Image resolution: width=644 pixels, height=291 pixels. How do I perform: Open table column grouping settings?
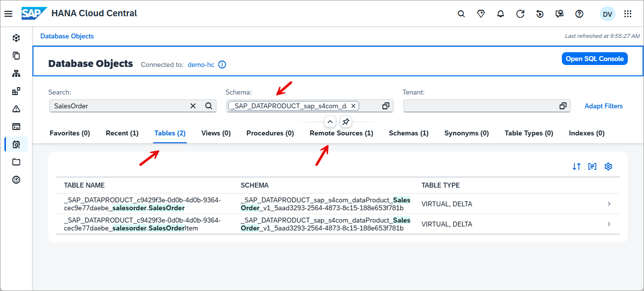(x=592, y=166)
